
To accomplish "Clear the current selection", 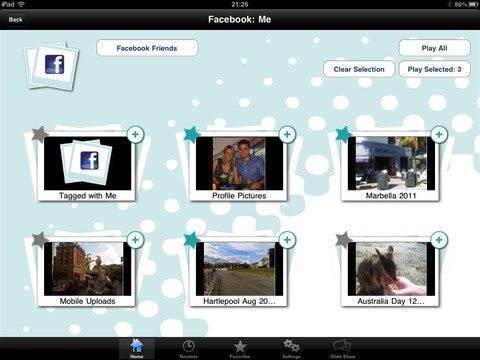I will (x=359, y=69).
